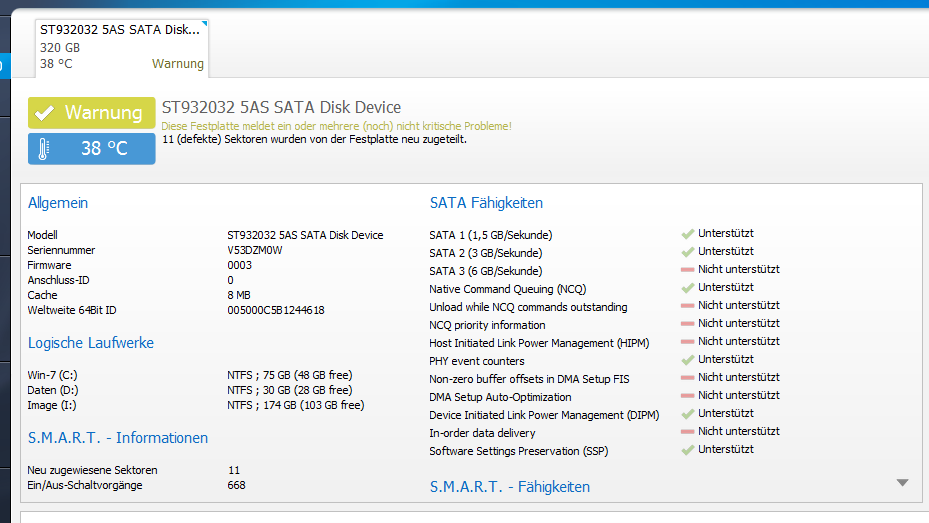Screen dimensions: 929x523
Task: Click the S.M.A.R.T. - Informationen heading
Action: click(118, 438)
